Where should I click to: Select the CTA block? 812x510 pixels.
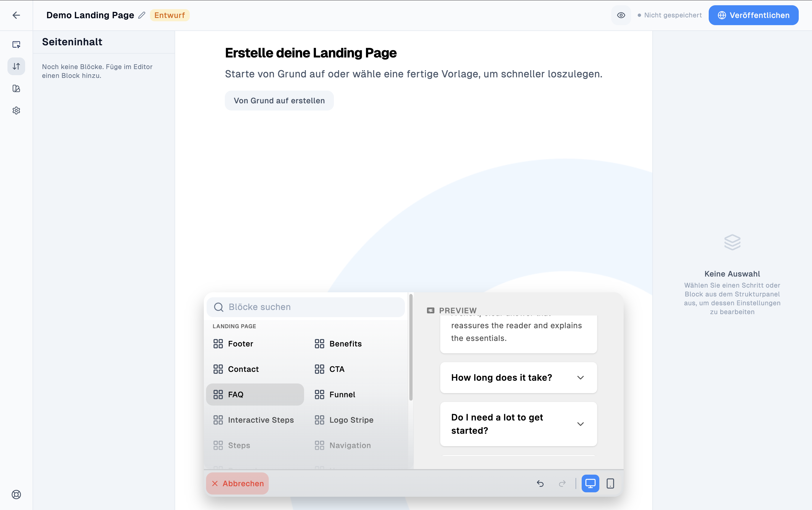pyautogui.click(x=357, y=369)
